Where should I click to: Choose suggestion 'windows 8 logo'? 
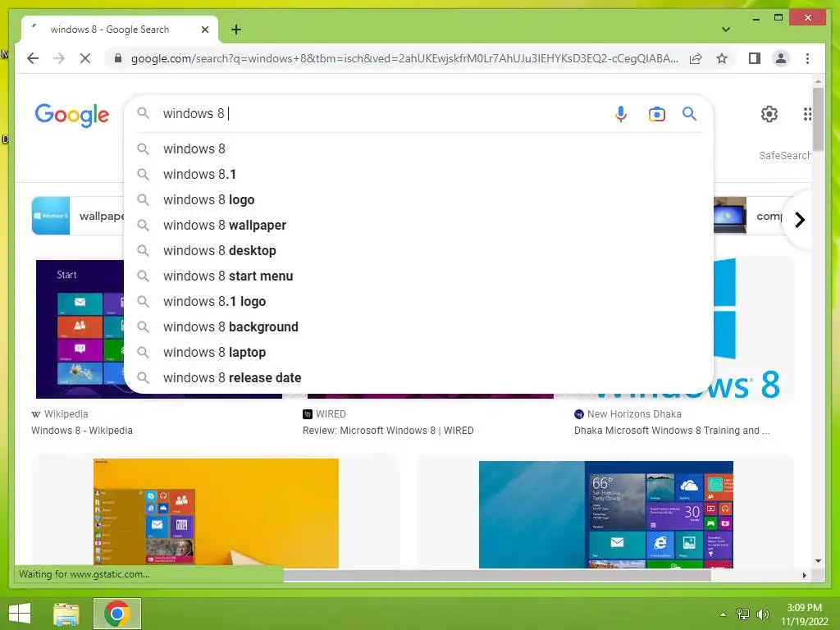click(x=419, y=200)
